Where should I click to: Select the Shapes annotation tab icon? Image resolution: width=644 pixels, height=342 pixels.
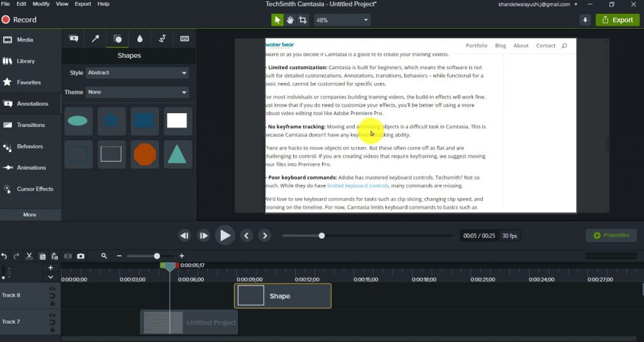click(x=118, y=38)
